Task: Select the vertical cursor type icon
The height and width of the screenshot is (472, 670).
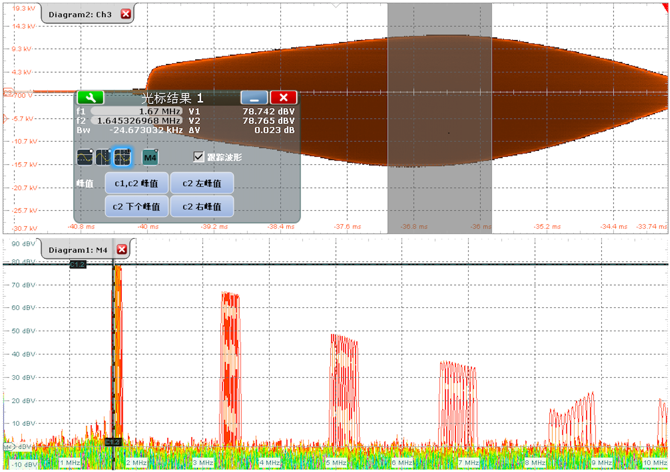Action: (103, 157)
